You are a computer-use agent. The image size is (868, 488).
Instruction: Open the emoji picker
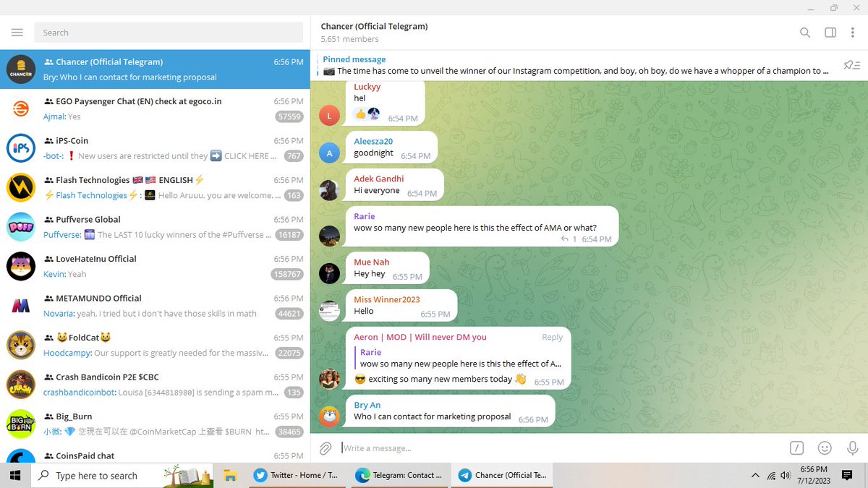(825, 448)
